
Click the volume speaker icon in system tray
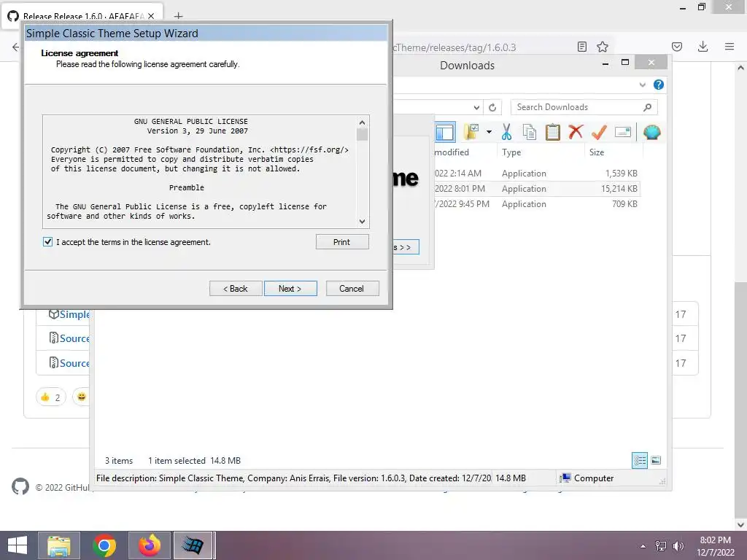click(678, 546)
